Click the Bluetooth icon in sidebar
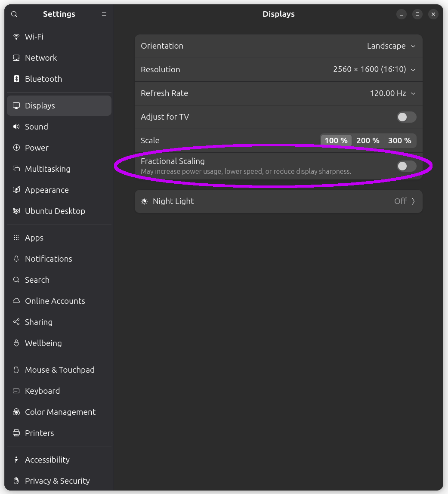Viewport: 448px width, 494px height. [x=16, y=79]
